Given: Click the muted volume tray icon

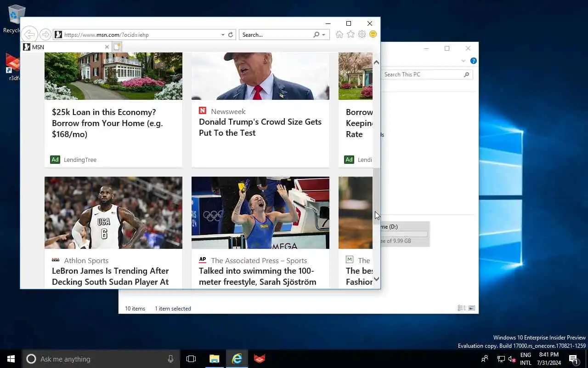Looking at the screenshot, I should 512,359.
